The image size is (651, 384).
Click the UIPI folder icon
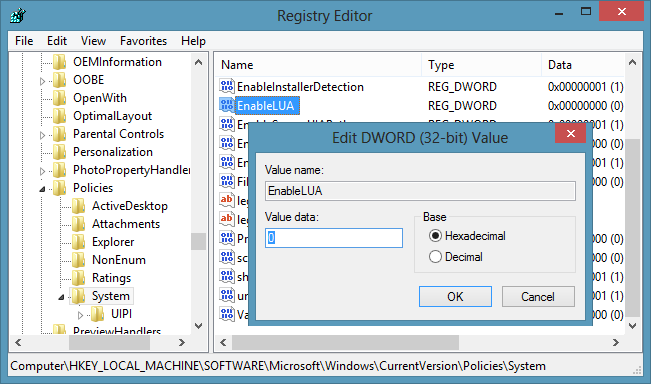click(x=98, y=314)
